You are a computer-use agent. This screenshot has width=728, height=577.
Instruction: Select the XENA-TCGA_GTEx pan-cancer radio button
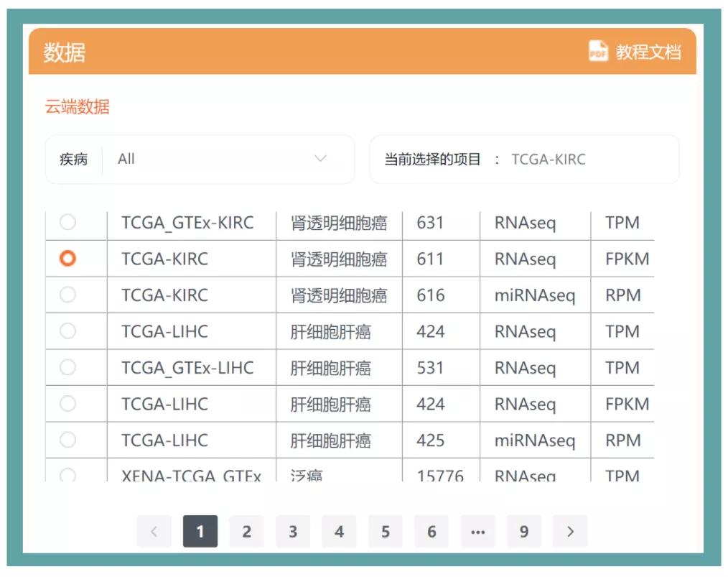click(x=68, y=474)
